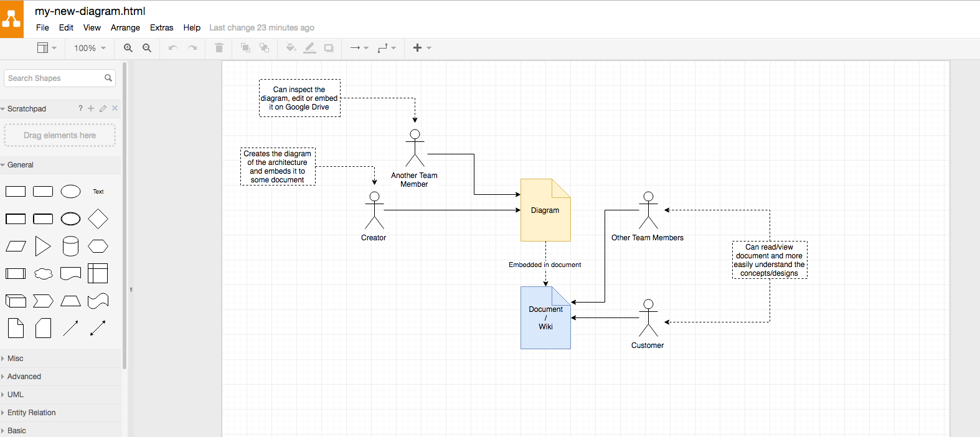
Task: Toggle the shadow option in toolbar
Action: [x=329, y=48]
